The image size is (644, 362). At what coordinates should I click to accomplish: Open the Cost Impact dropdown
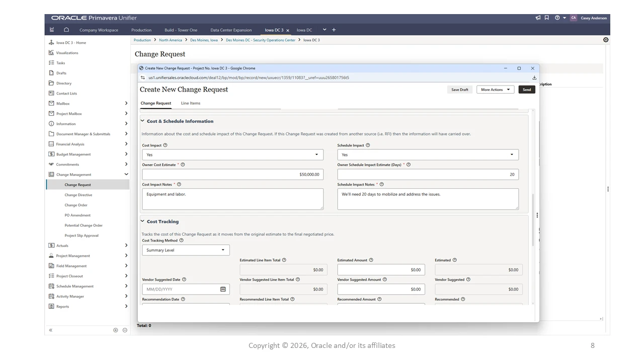232,154
